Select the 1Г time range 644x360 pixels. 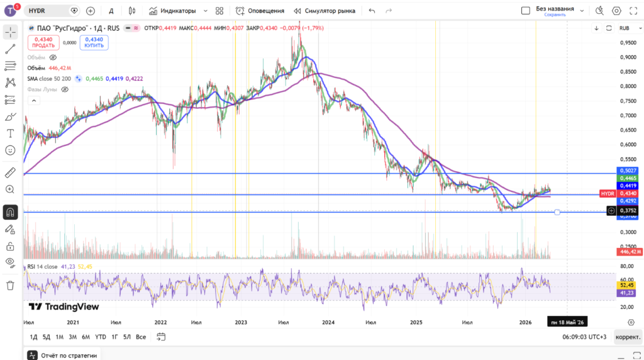[x=114, y=337]
